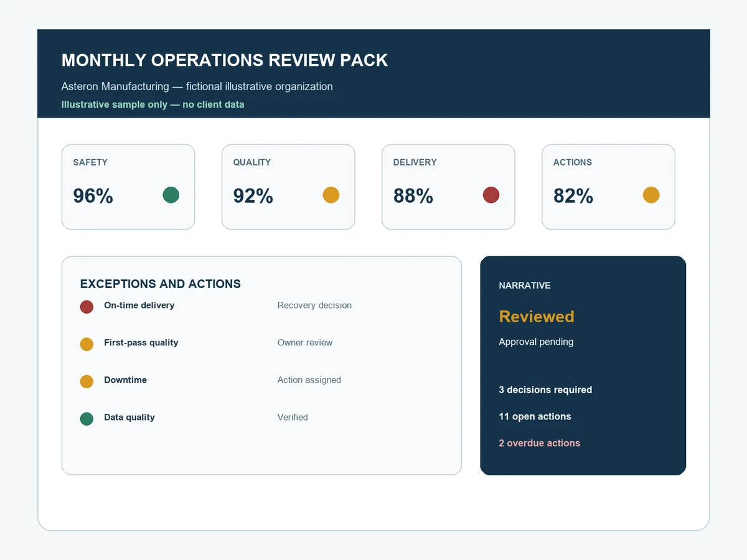Viewport: 747px width, 560px height.
Task: Select the Quality 92% value
Action: pos(253,196)
